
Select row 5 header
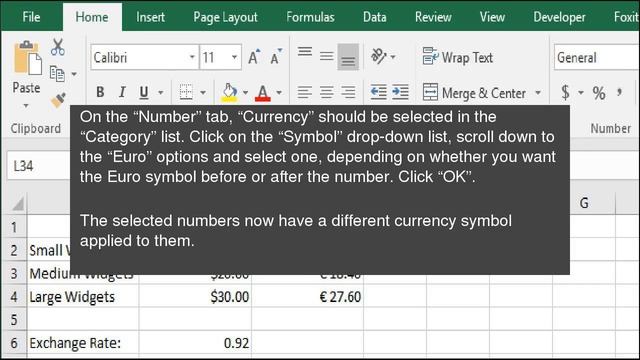14,320
